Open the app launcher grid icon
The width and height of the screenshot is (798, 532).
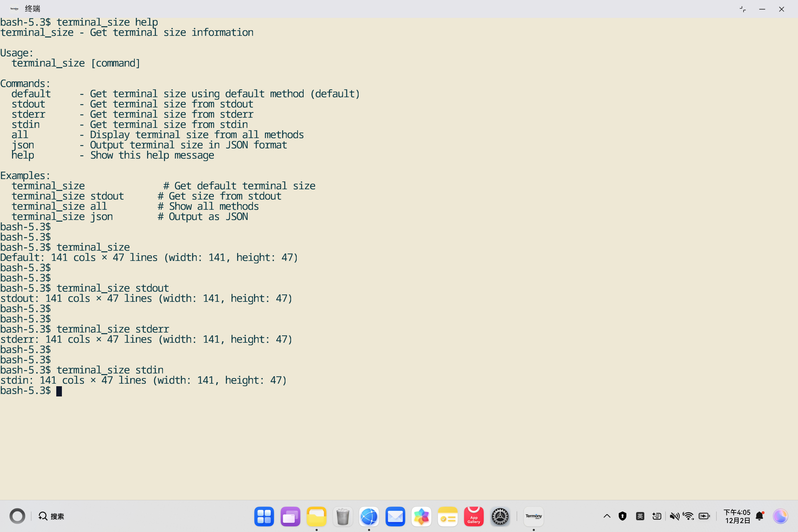(264, 516)
